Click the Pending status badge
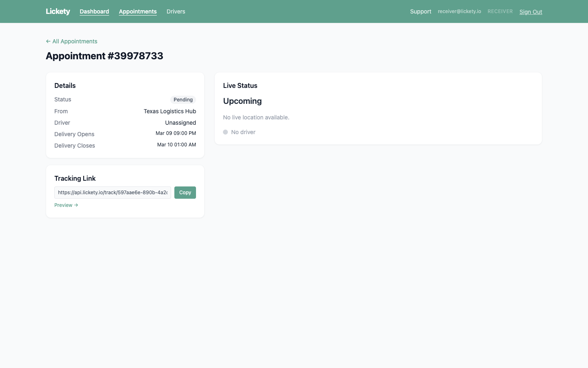This screenshot has height=368, width=588. click(183, 100)
